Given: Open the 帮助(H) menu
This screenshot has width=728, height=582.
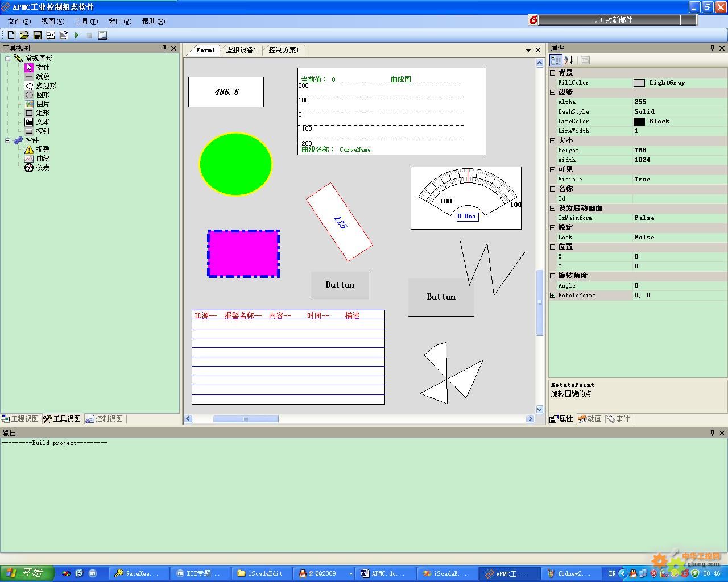Looking at the screenshot, I should pos(153,21).
